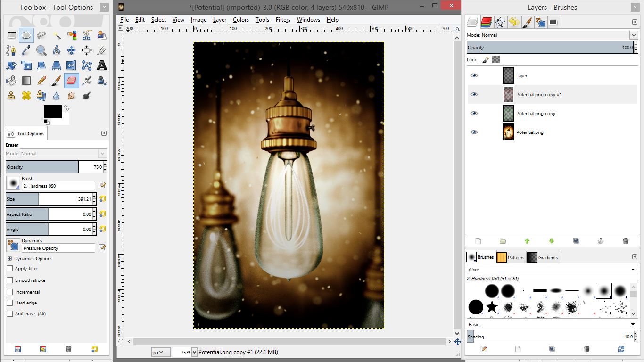
Task: Select the Alignment tool
Action: pos(87,50)
